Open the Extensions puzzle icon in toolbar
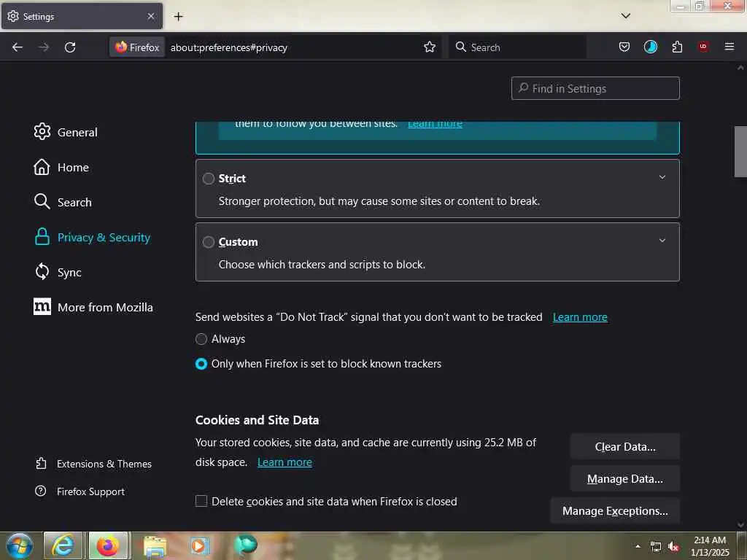 (x=677, y=47)
